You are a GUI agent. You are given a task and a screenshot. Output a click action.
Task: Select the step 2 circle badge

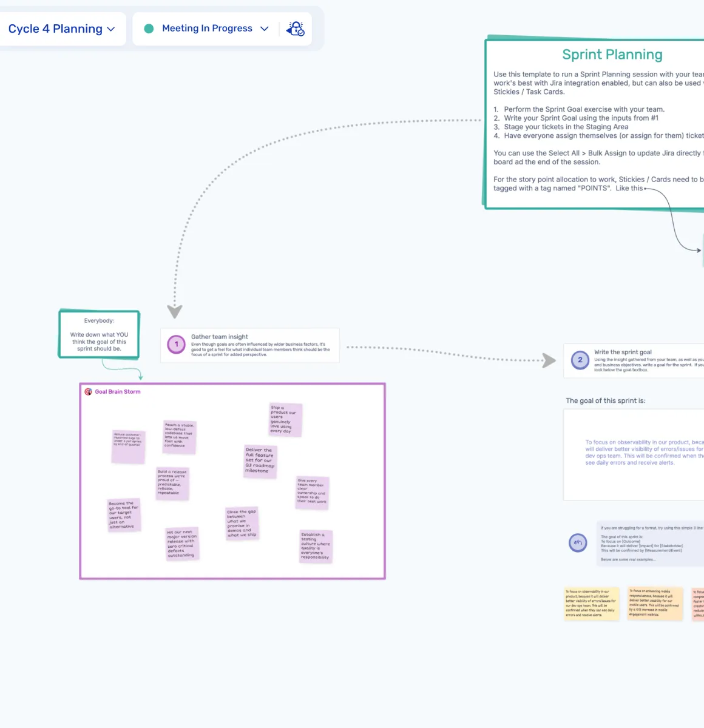580,360
